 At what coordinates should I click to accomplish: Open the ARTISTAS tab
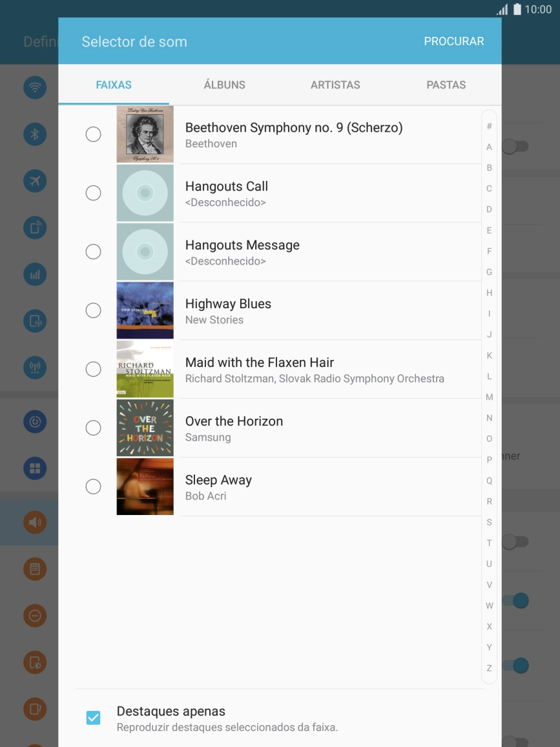coord(335,85)
